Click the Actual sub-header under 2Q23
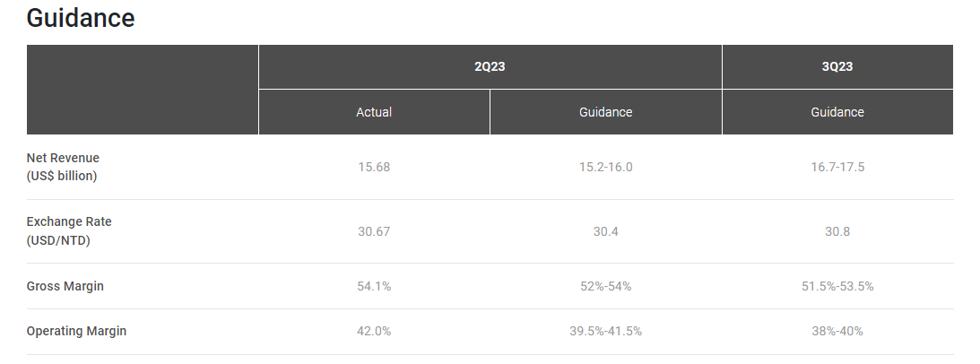 (x=374, y=112)
